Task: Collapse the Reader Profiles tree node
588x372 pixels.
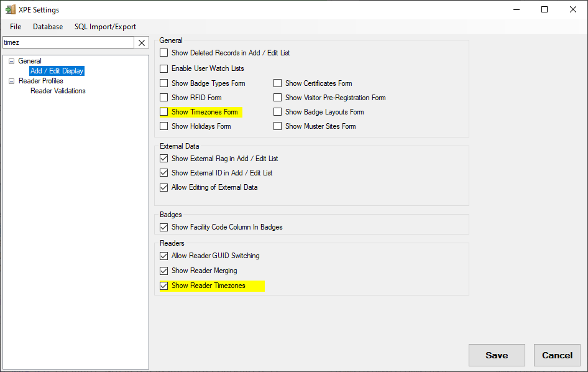Action: click(12, 81)
